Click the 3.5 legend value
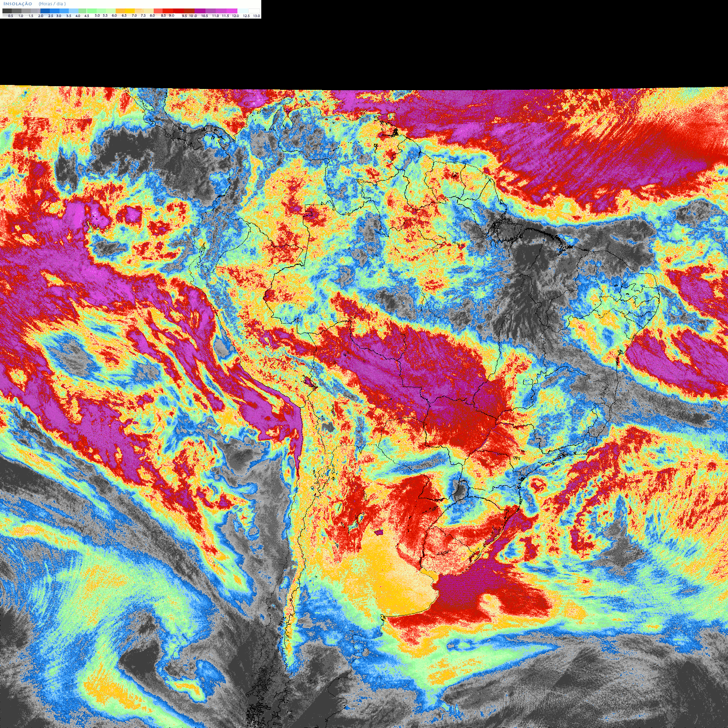 point(69,16)
